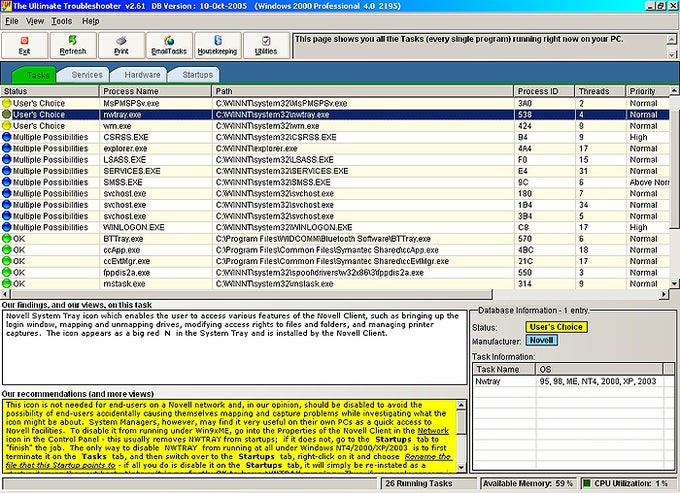
Task: Click the green CPU Utilization indicator
Action: (x=587, y=483)
